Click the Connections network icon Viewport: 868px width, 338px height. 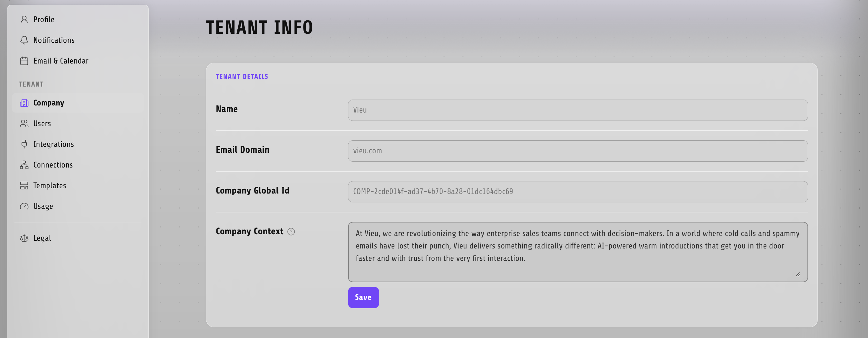pyautogui.click(x=24, y=165)
